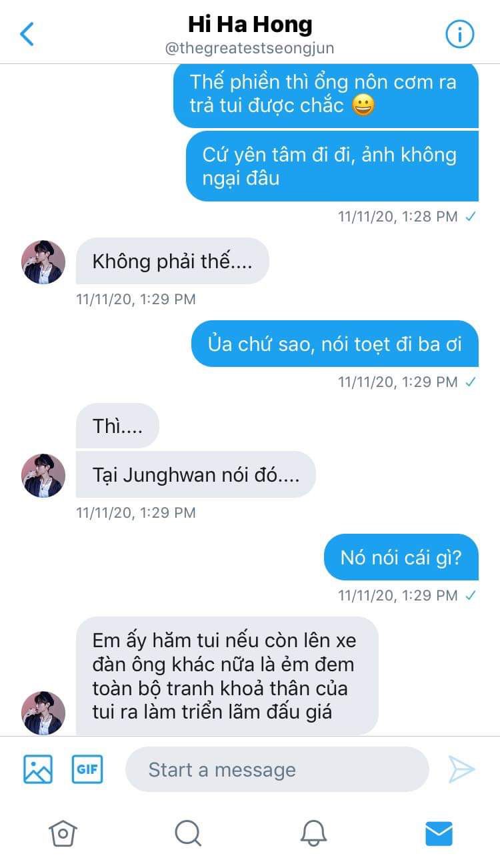Tap the 1:28 PM read checkmark timestamp
500x868 pixels.
(407, 216)
